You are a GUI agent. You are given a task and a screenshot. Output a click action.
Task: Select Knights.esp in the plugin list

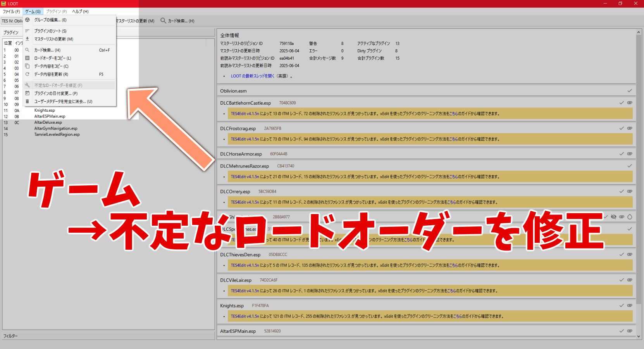(45, 111)
